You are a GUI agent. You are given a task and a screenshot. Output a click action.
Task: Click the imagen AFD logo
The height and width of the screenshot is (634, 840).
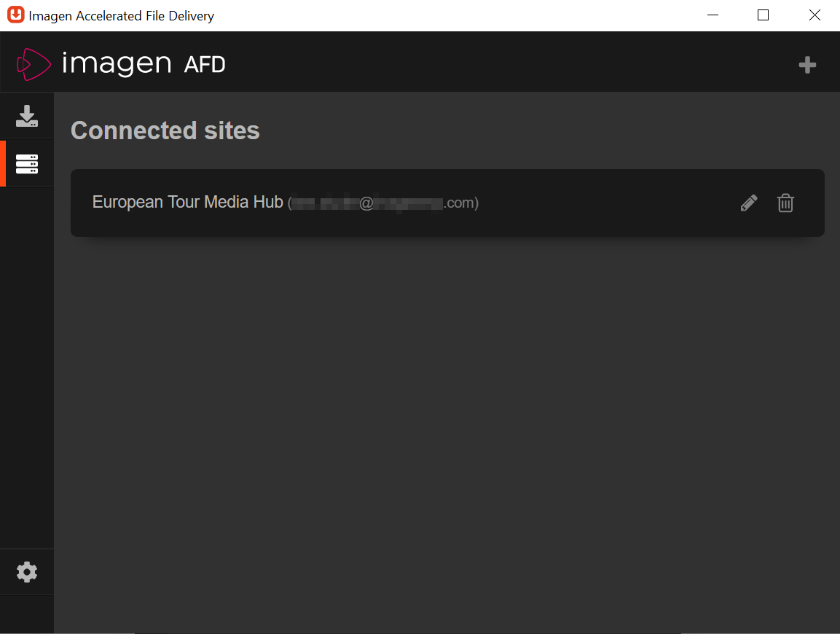coord(121,64)
